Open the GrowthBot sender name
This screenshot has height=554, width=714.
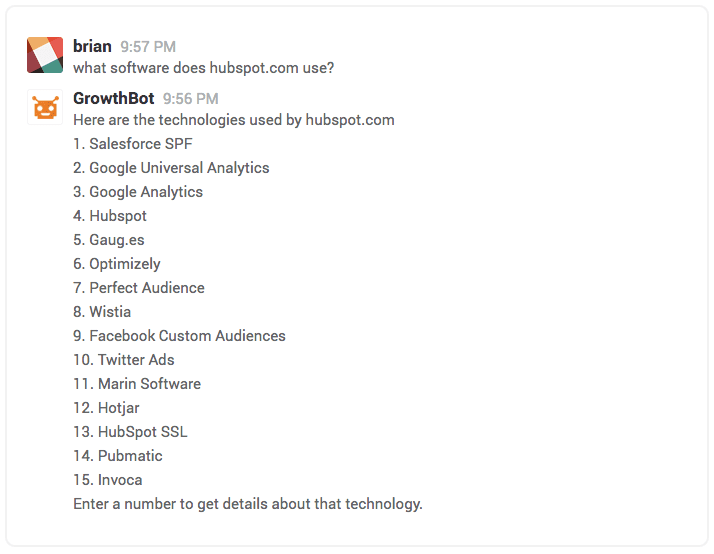pos(113,98)
